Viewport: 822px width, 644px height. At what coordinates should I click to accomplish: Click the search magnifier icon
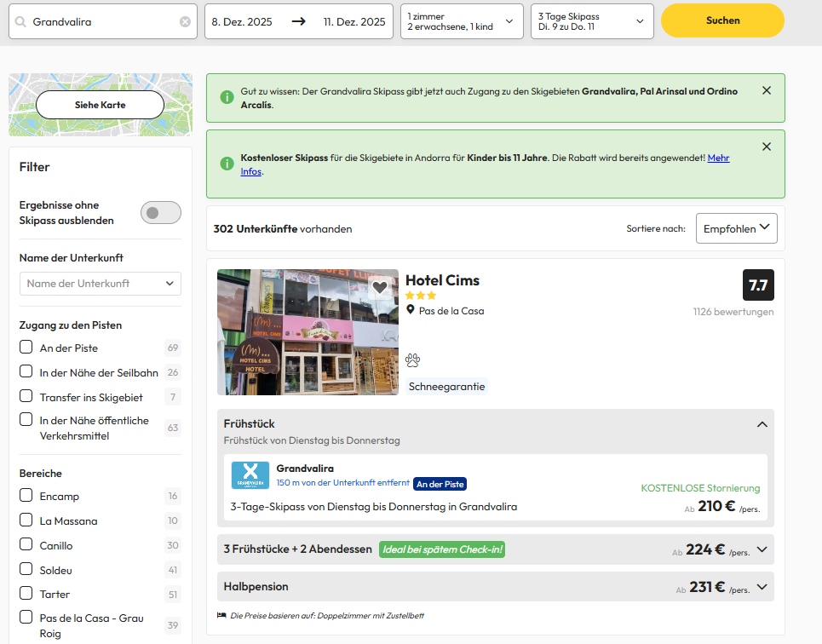pyautogui.click(x=20, y=21)
